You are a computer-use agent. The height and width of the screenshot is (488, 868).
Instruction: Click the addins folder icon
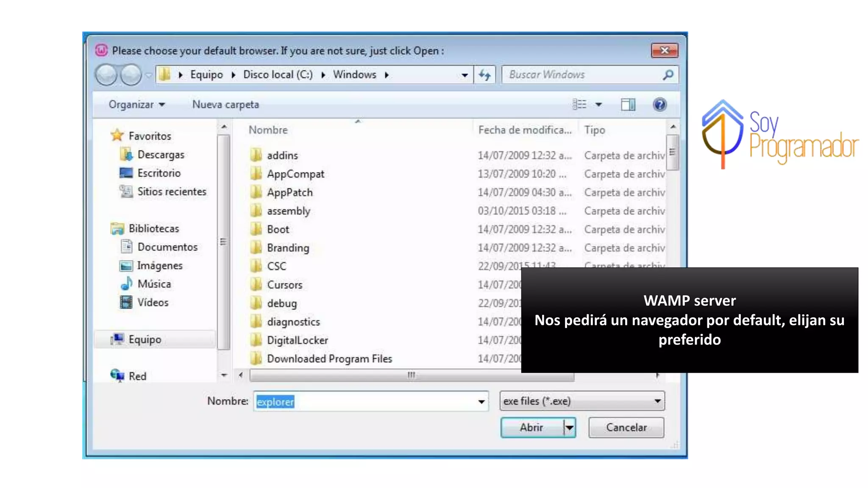(256, 155)
